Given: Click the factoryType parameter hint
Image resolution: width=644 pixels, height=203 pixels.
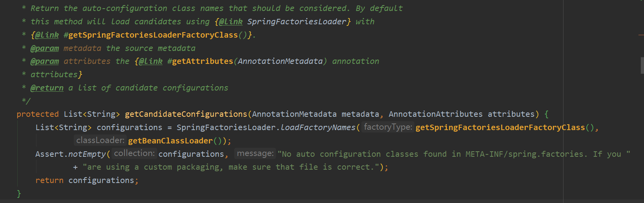Looking at the screenshot, I should click(388, 127).
